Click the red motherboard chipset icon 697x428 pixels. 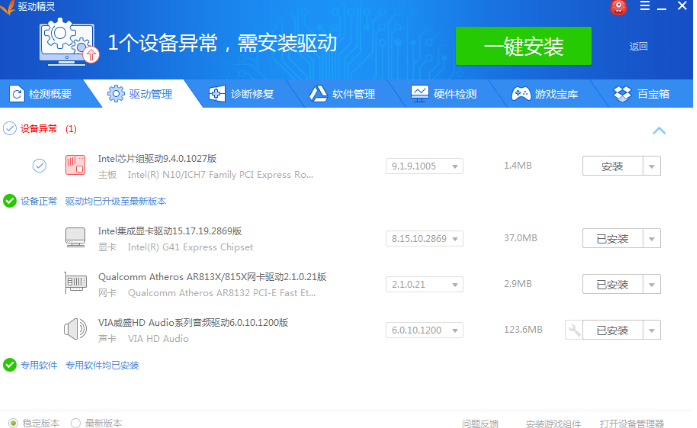click(75, 165)
